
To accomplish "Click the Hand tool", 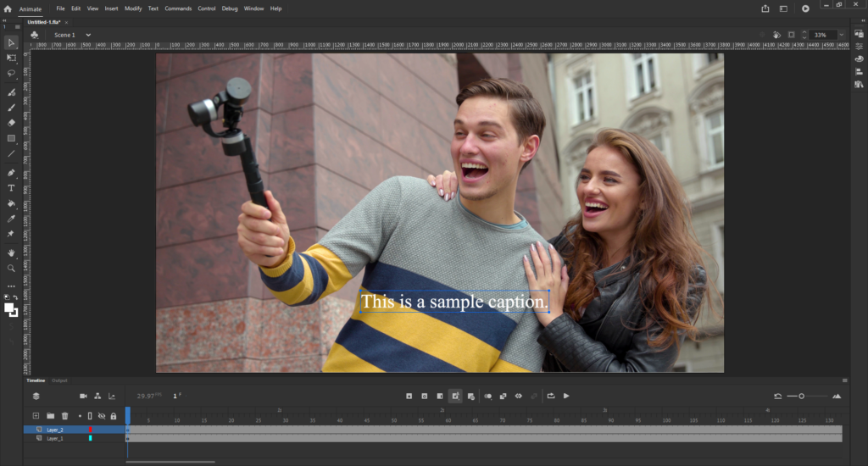I will pyautogui.click(x=11, y=252).
